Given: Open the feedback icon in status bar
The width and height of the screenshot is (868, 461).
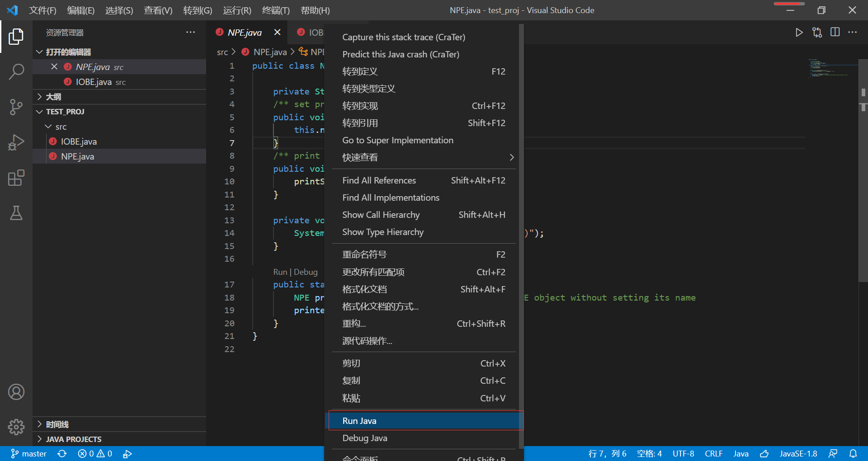Looking at the screenshot, I should (833, 454).
